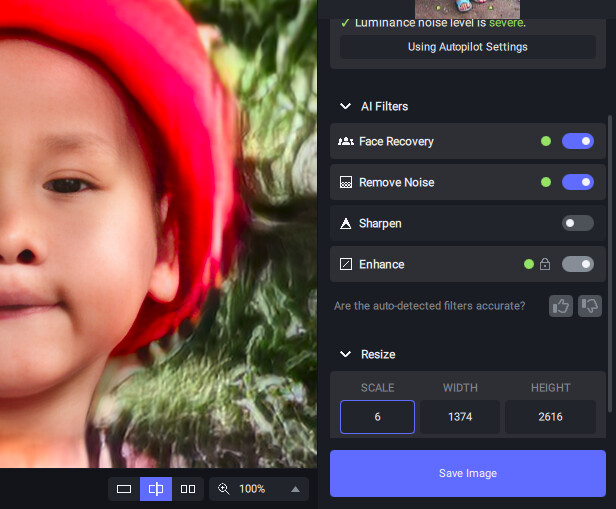Click the Scale input field

coord(377,417)
